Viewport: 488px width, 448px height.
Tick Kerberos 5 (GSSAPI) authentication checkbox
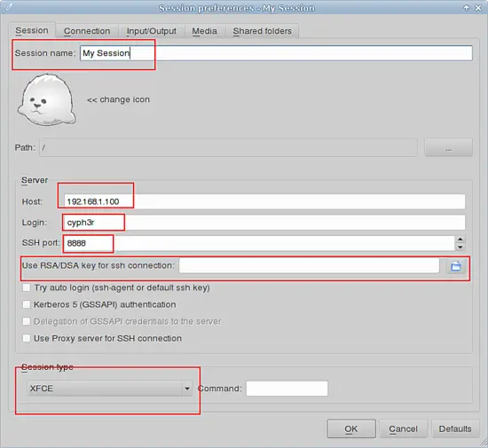(x=27, y=304)
